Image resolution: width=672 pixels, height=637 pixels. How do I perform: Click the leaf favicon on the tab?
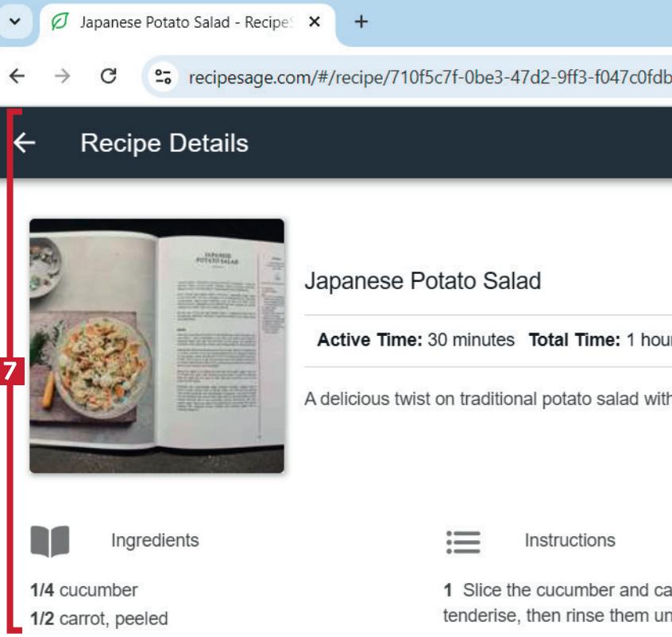tap(60, 22)
